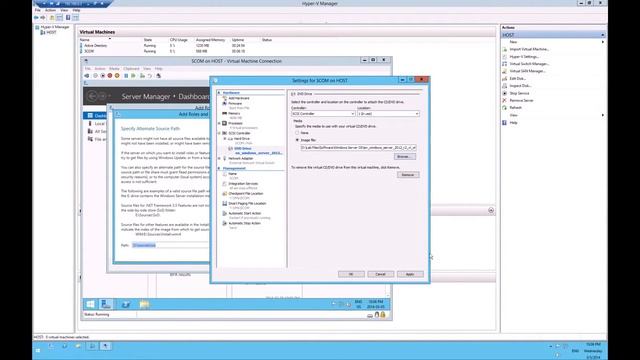The image size is (640, 360).
Task: Click the image file path field
Action: (358, 148)
